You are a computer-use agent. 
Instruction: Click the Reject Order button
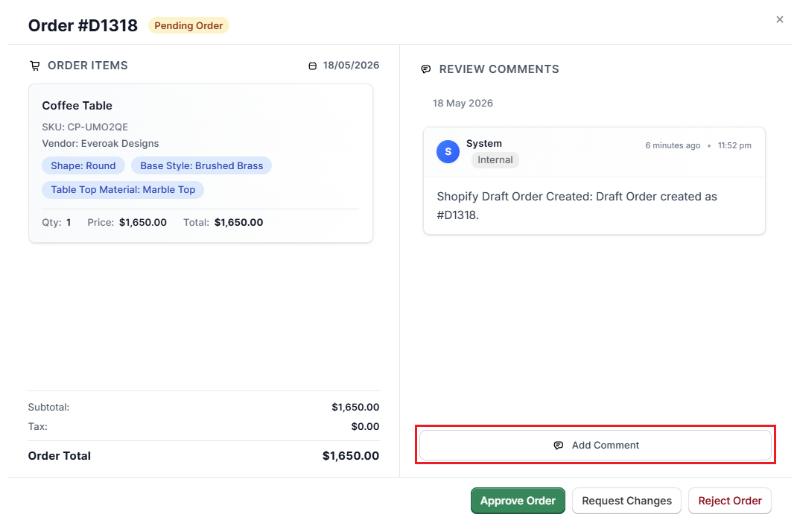729,501
